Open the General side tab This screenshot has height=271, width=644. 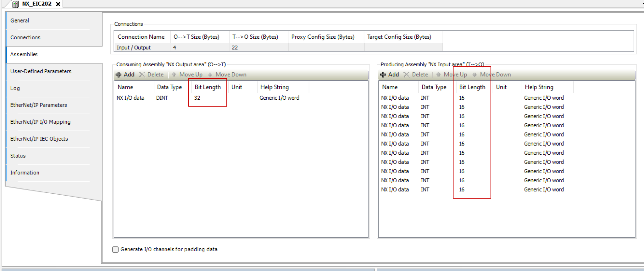tap(20, 20)
